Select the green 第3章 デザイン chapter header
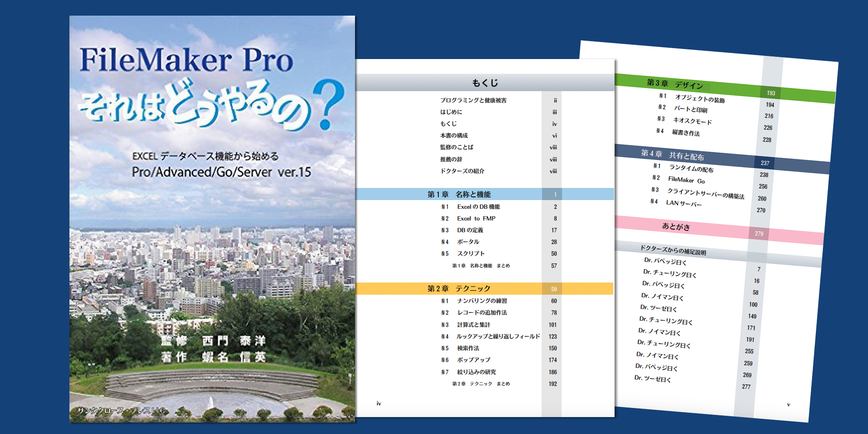868x434 pixels. 675,84
